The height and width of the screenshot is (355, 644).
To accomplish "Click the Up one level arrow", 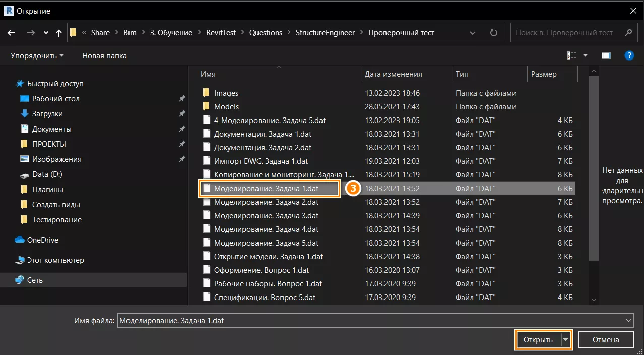I will pos(59,33).
